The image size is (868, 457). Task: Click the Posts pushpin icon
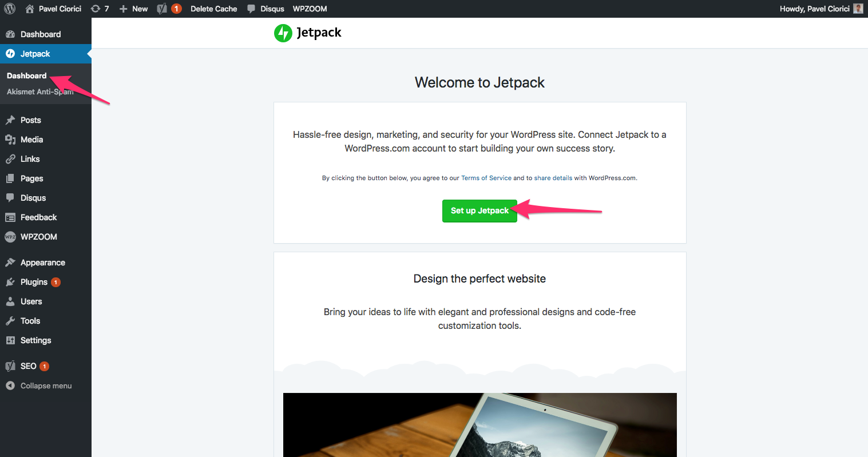10,120
